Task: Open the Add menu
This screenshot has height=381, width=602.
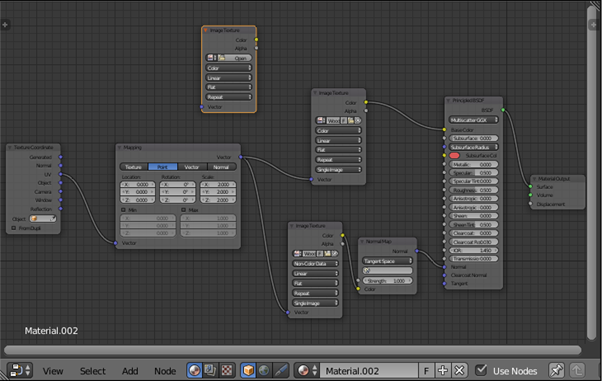Action: click(130, 371)
